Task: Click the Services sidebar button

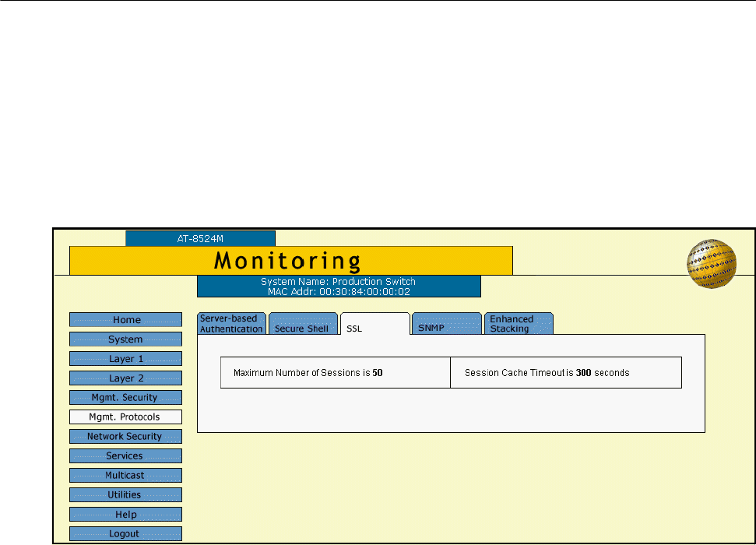Action: [125, 456]
